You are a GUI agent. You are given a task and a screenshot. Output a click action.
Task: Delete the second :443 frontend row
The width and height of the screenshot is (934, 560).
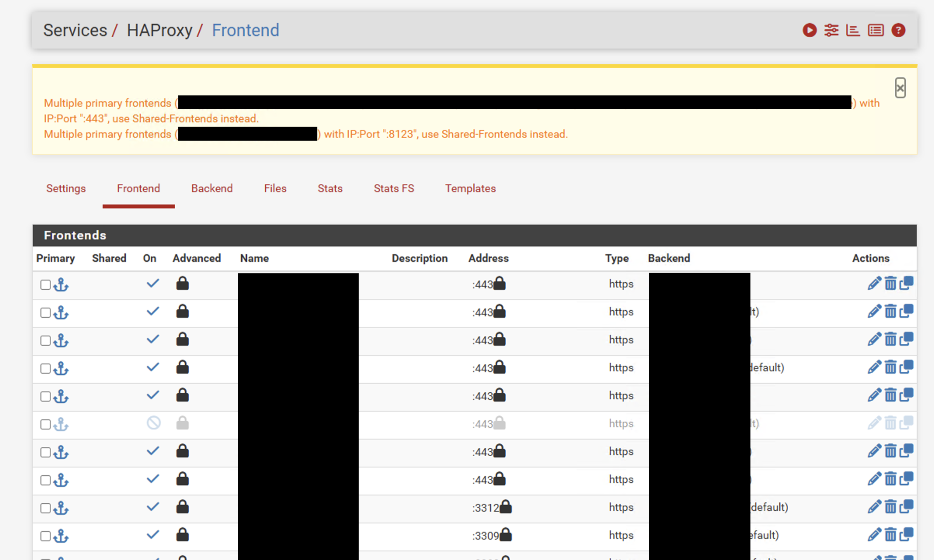pyautogui.click(x=890, y=311)
